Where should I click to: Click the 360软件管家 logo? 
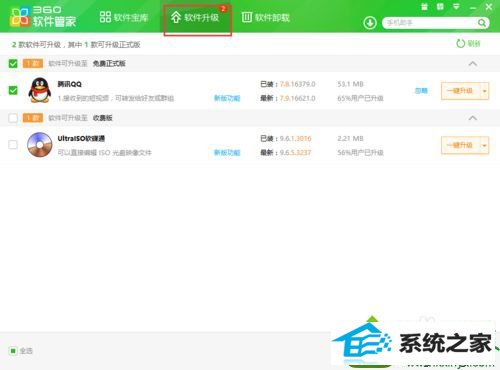tap(43, 17)
